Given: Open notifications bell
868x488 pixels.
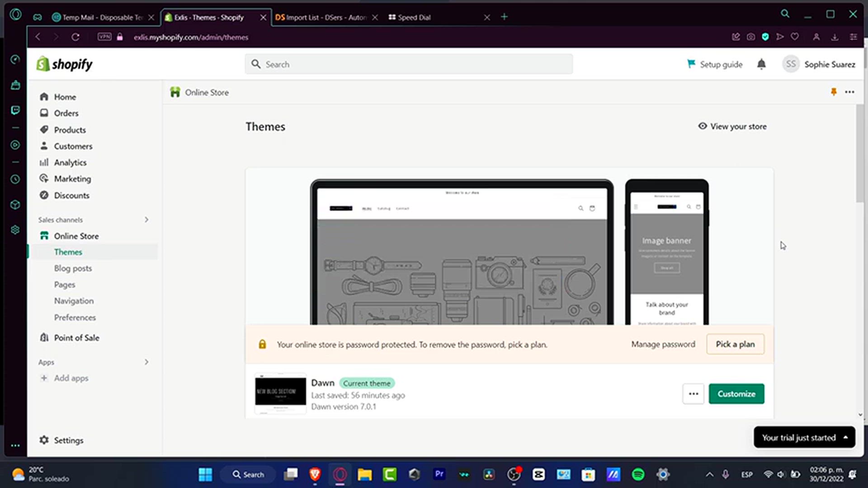Looking at the screenshot, I should tap(761, 64).
